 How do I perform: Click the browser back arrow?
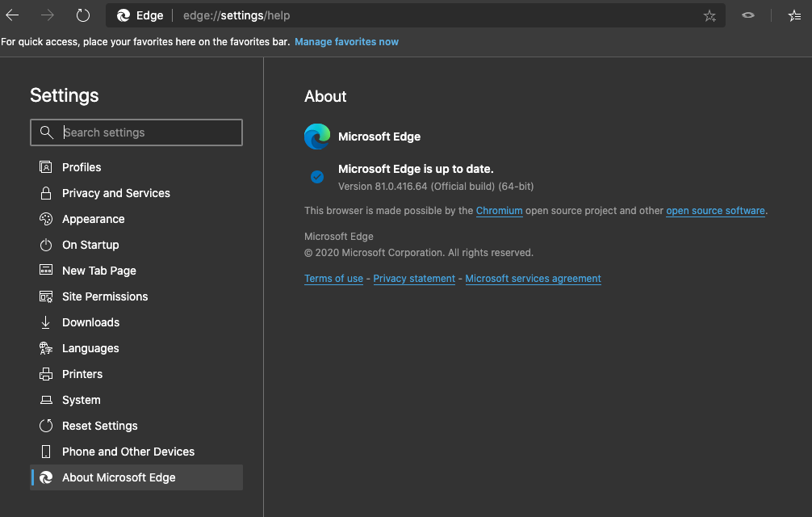(x=12, y=15)
